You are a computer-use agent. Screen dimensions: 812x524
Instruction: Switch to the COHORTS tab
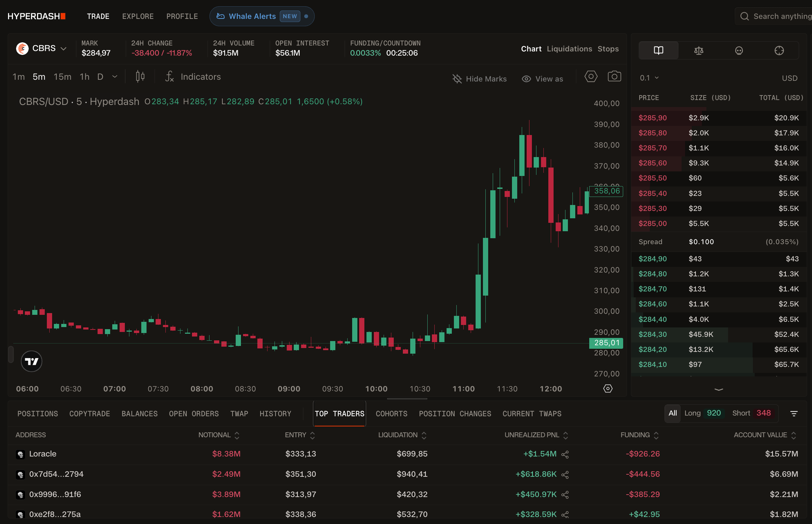coord(391,413)
